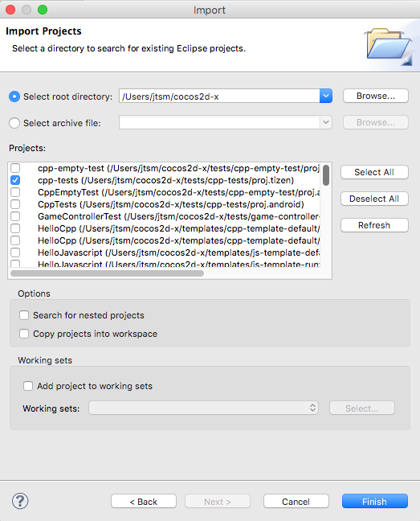Image resolution: width=420 pixels, height=521 pixels.
Task: Open the archive file dropdown arrow
Action: (x=326, y=122)
